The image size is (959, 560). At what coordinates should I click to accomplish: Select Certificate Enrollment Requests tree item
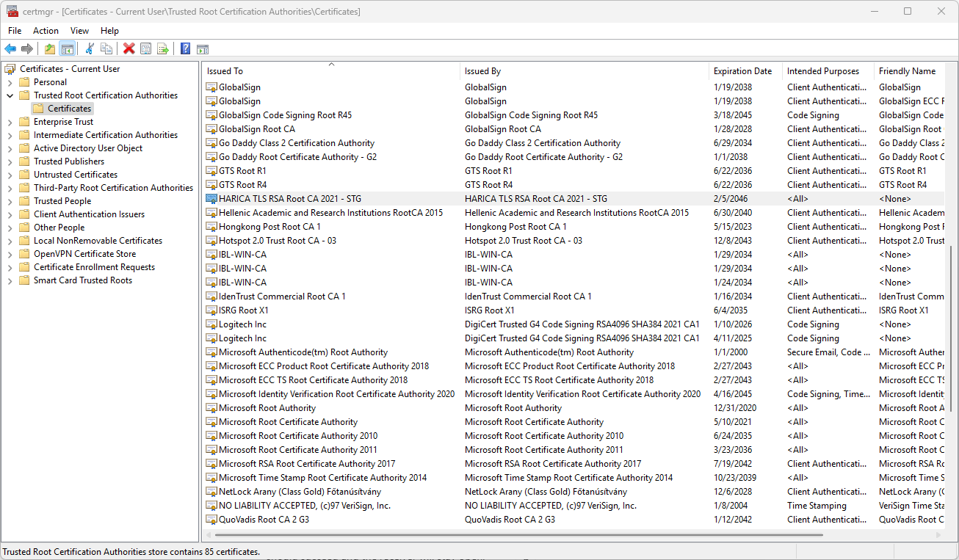tap(94, 267)
